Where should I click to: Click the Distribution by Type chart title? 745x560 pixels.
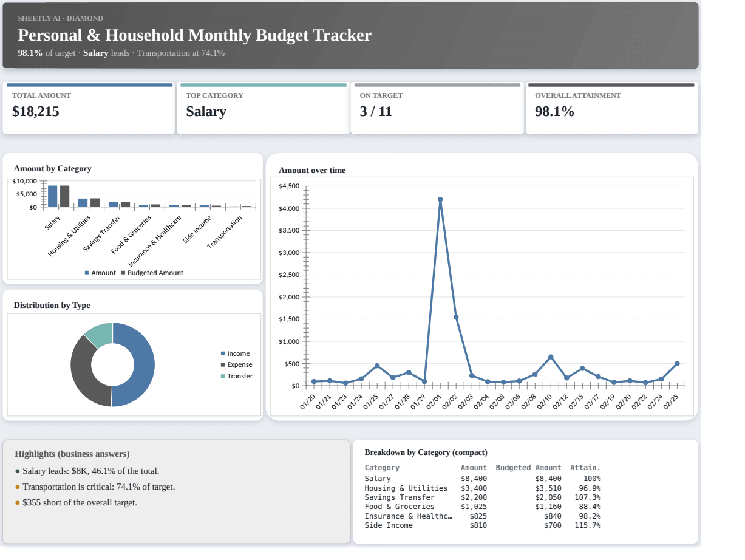point(52,305)
